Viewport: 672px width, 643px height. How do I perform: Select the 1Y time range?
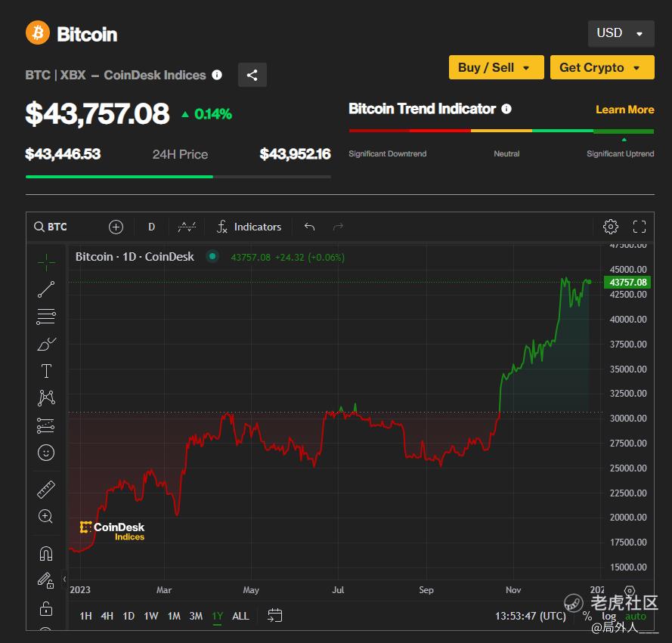click(x=218, y=616)
